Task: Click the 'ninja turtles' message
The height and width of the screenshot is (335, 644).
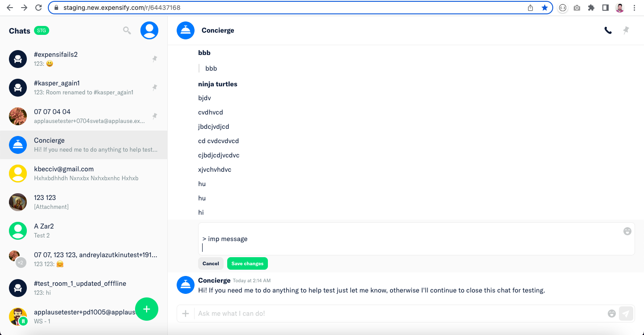Action: tap(218, 84)
